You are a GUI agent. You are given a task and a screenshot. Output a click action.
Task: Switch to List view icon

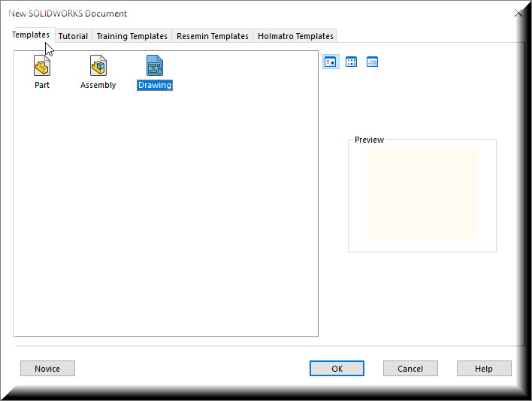[x=351, y=62]
